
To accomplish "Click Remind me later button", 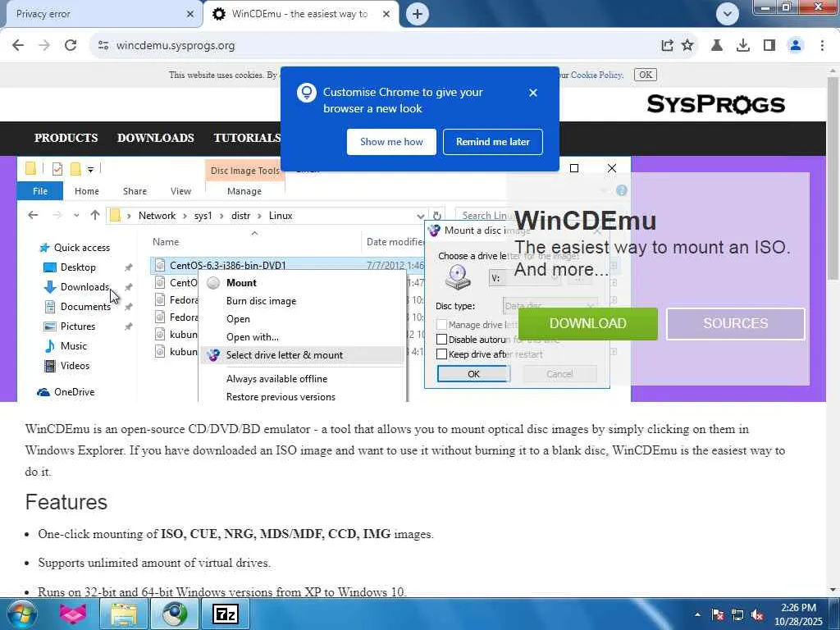I will (493, 142).
